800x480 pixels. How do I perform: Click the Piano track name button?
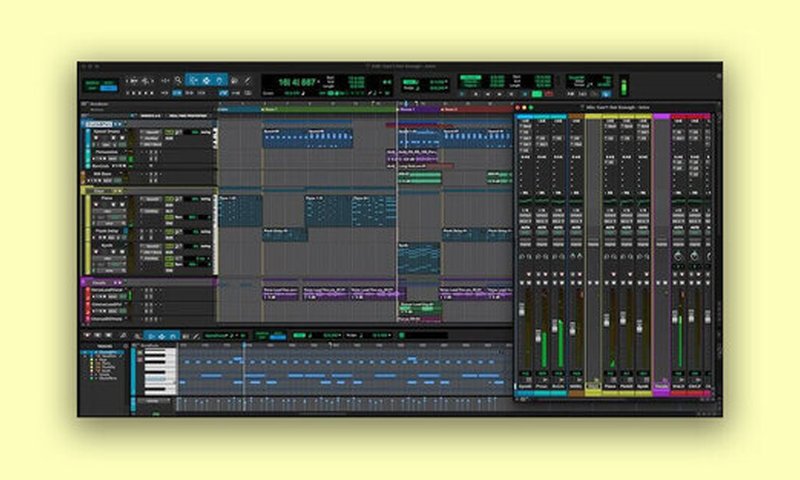tap(108, 198)
